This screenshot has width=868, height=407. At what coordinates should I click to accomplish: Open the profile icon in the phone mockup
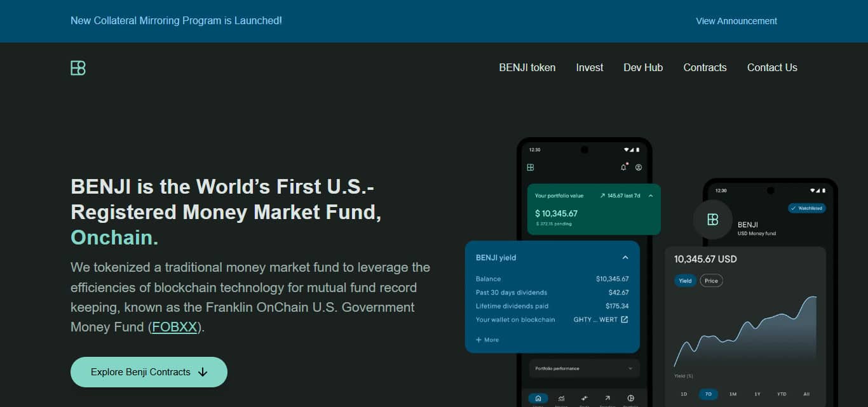tap(639, 168)
